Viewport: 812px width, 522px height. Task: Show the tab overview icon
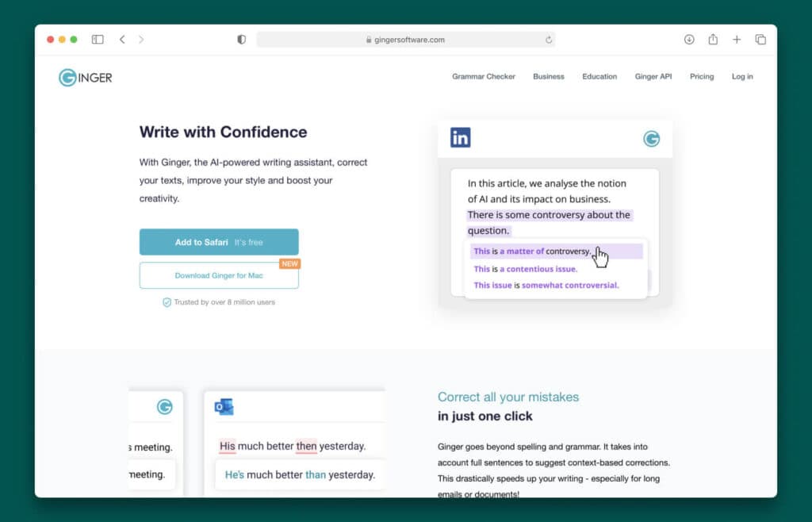(760, 40)
